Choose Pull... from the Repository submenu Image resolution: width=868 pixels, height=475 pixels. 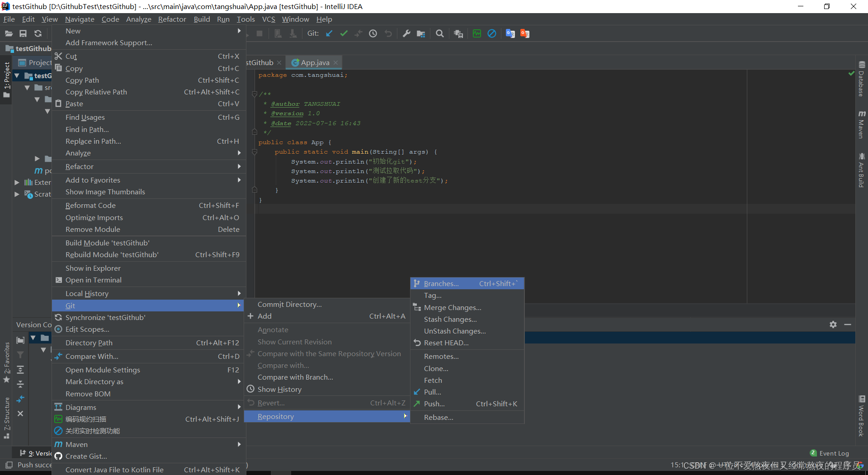click(467, 392)
